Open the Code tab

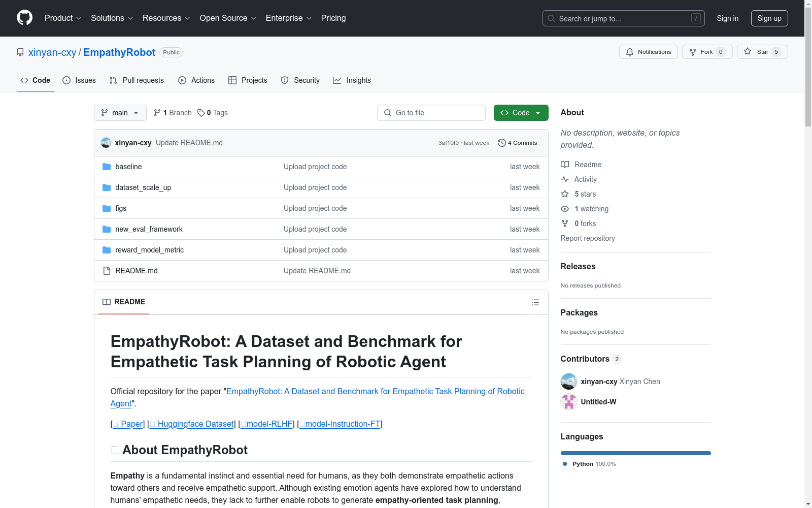pyautogui.click(x=36, y=80)
